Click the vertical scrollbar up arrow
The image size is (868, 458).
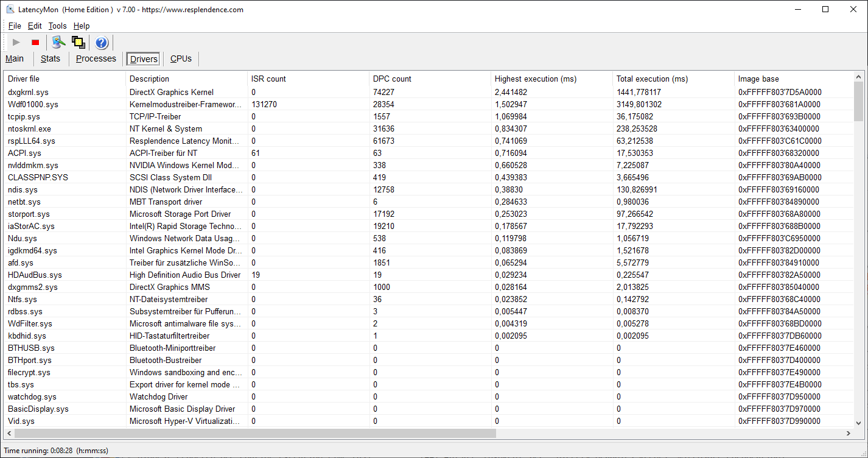(x=858, y=77)
